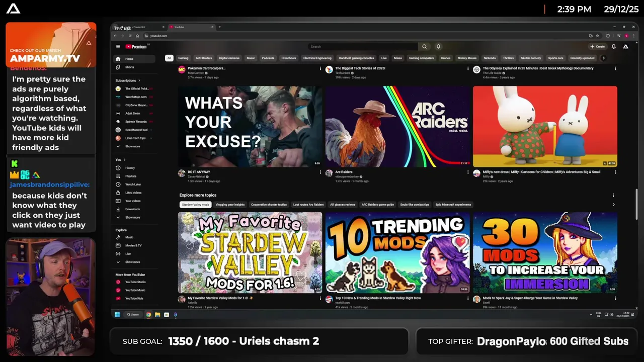Open more options for The Odyssey Explained video
Viewport: 644px width, 362px height.
(x=615, y=68)
